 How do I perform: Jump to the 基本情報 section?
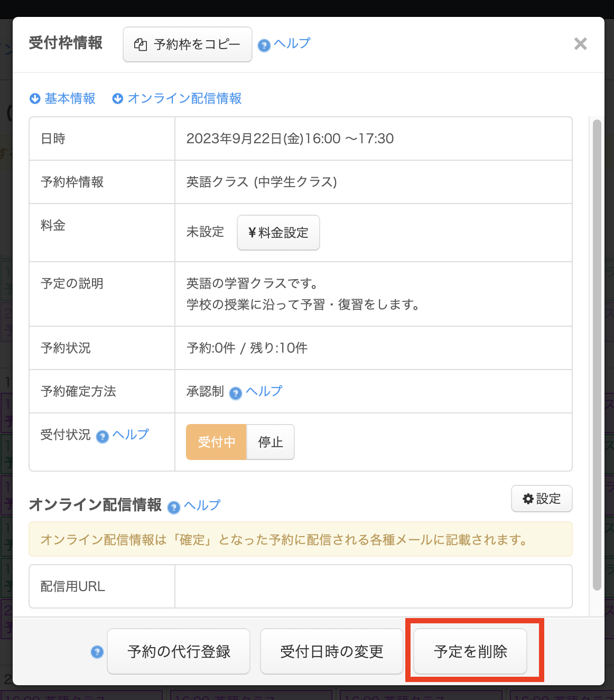click(x=70, y=99)
